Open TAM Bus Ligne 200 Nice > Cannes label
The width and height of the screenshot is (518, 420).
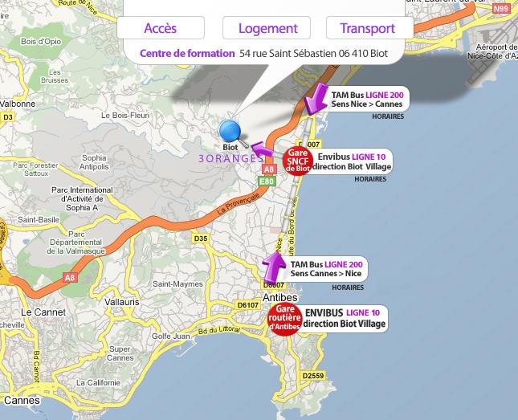point(367,100)
